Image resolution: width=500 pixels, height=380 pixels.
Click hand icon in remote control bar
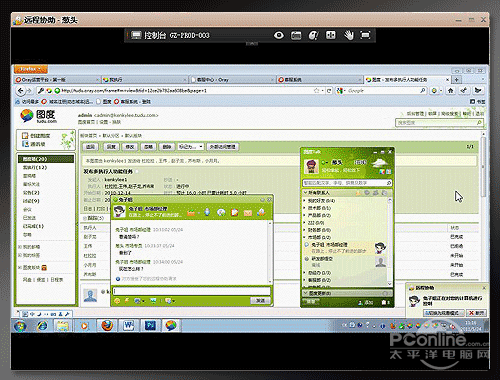click(x=349, y=35)
